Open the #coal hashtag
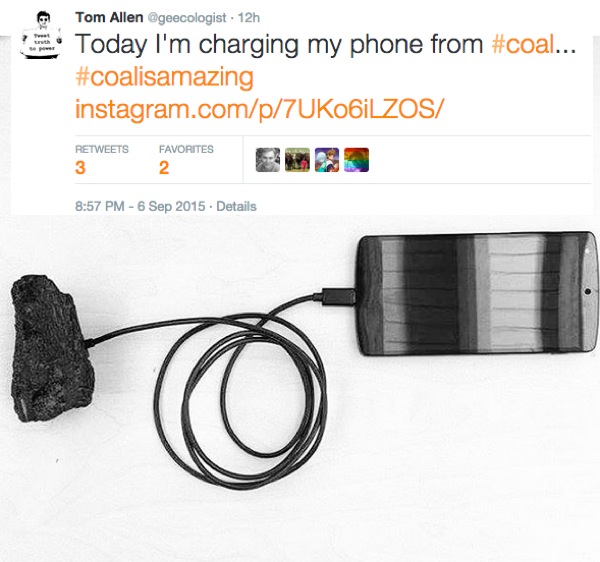600x562 pixels. pos(522,44)
